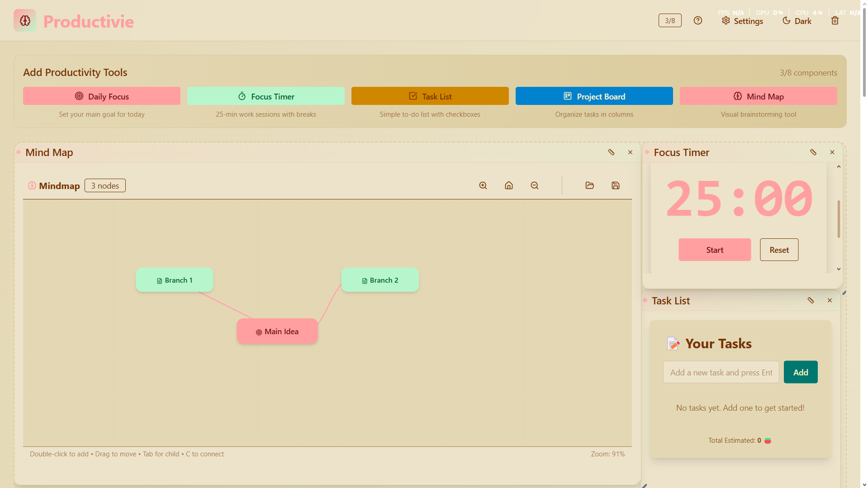Zoom out on the mindmap canvas
Viewport: 868px width, 488px height.
click(x=535, y=185)
